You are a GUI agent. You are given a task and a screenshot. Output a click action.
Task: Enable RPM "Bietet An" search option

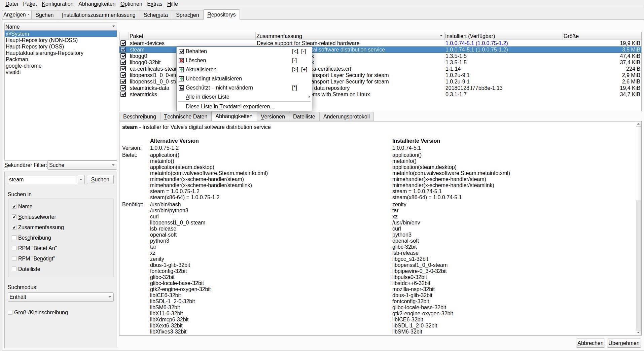click(x=14, y=248)
